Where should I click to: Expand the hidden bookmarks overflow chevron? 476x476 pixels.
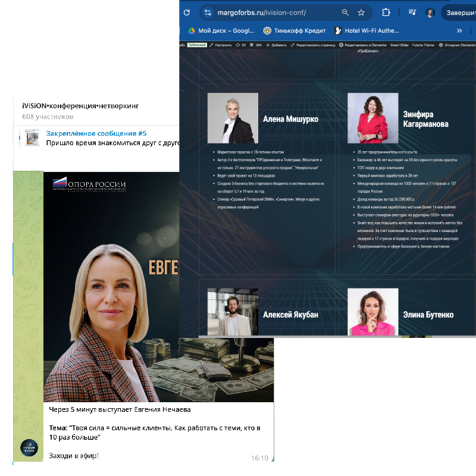[459, 30]
